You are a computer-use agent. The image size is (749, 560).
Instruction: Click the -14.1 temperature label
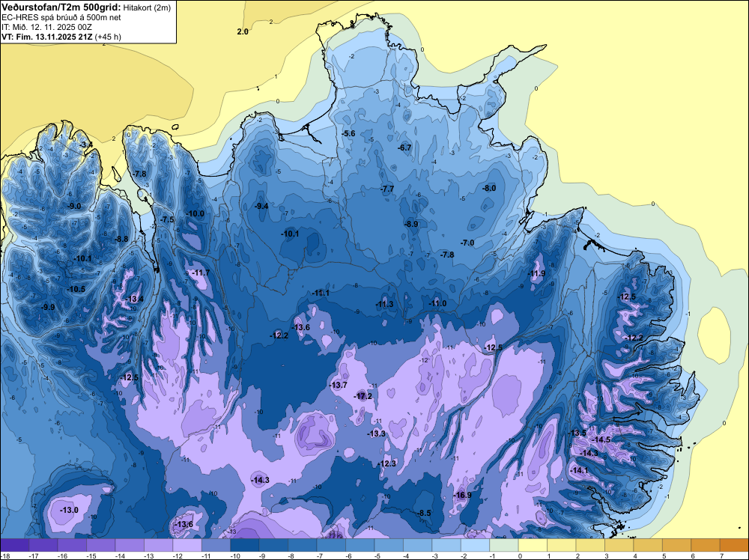[x=580, y=471]
